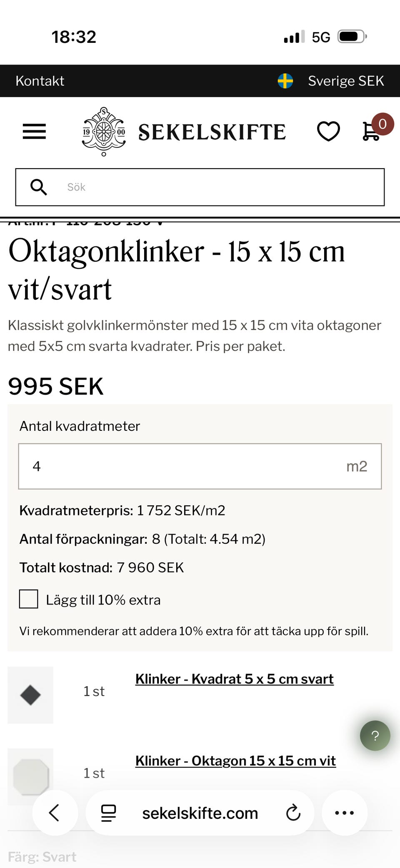Viewport: 400px width, 868px height.
Task: Open the hamburger navigation menu
Action: [34, 132]
